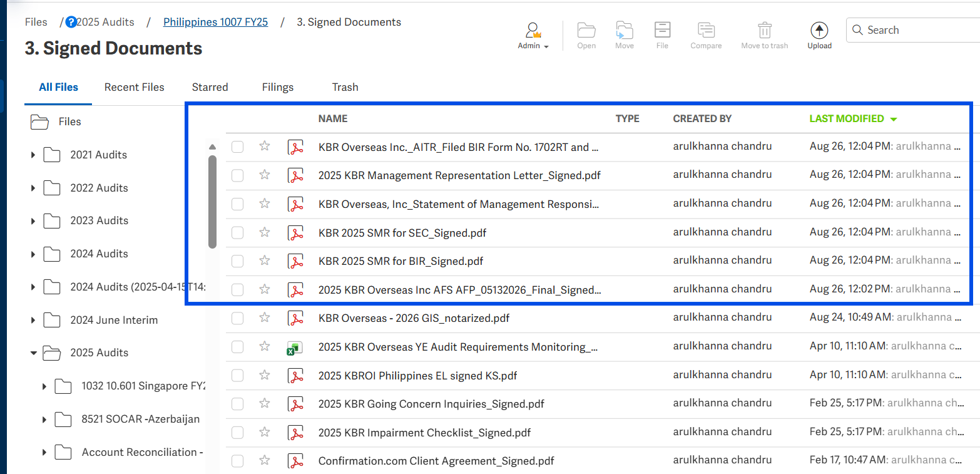
Task: Go to the Trash tab
Action: pos(345,87)
